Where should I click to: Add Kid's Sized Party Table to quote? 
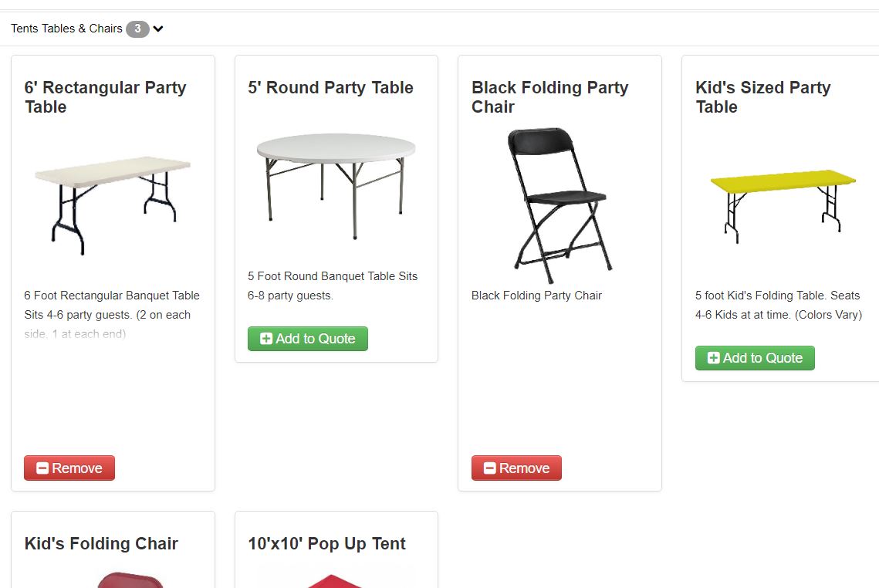pyautogui.click(x=755, y=358)
